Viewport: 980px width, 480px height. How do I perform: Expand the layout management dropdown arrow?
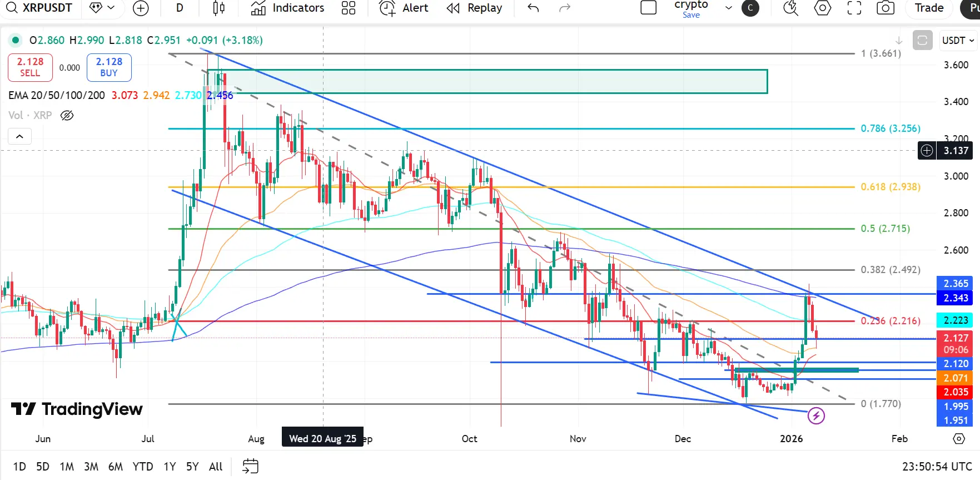click(x=729, y=8)
